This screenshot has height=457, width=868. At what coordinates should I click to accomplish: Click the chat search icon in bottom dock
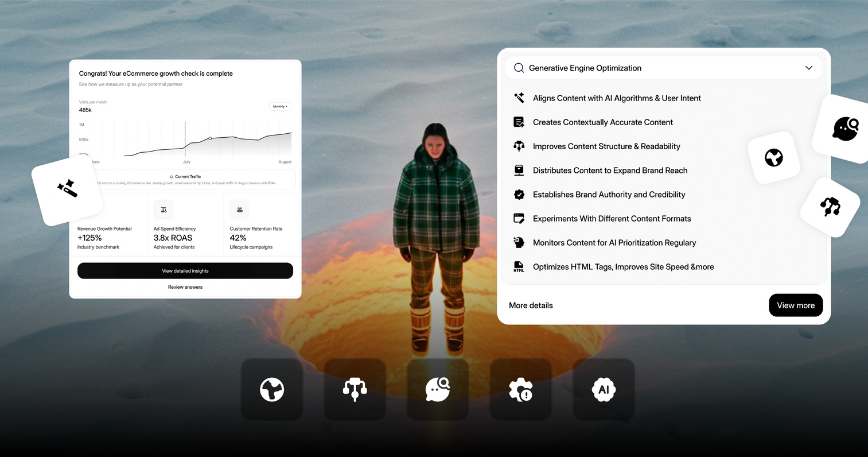tap(438, 390)
